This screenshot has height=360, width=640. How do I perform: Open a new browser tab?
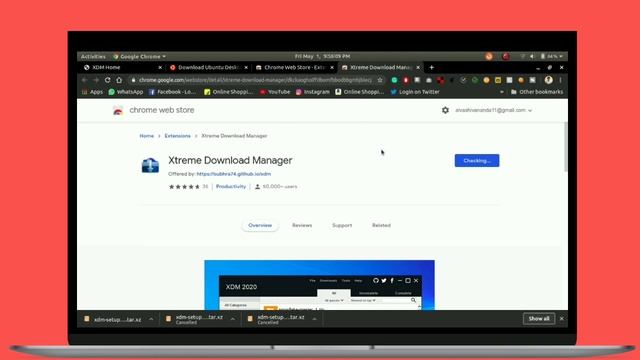431,67
